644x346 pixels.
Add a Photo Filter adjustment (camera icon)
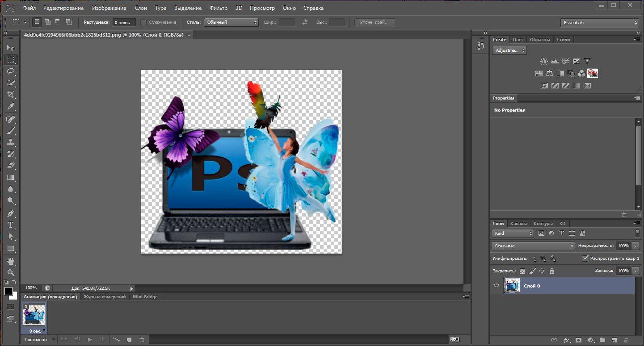pos(571,73)
